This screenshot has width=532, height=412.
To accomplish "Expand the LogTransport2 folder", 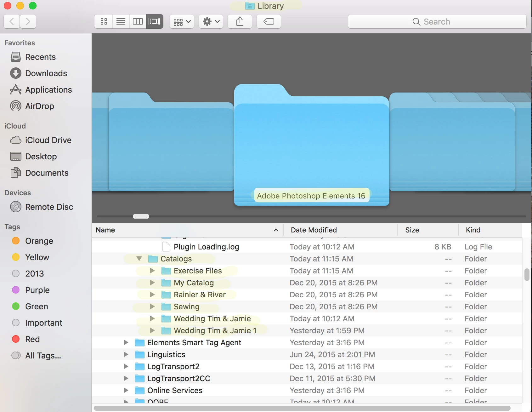I will coord(126,366).
